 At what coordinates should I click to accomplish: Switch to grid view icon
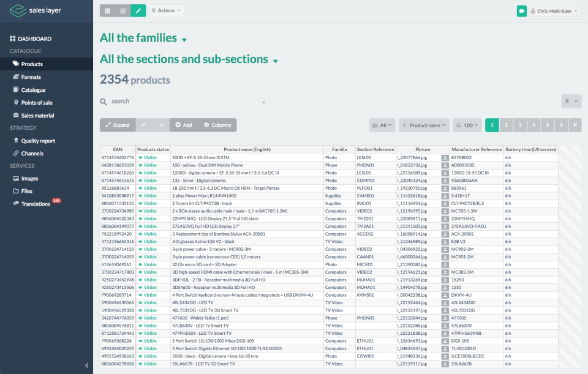108,10
